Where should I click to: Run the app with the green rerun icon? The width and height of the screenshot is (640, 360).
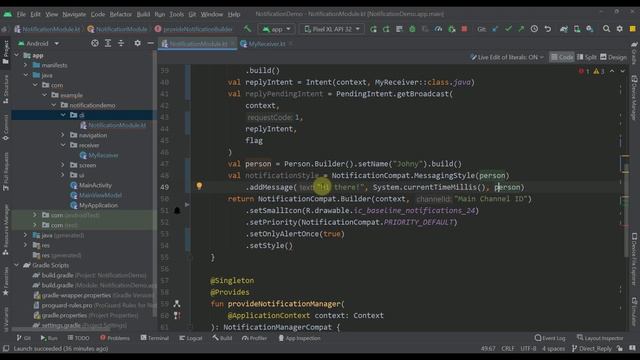click(x=373, y=29)
